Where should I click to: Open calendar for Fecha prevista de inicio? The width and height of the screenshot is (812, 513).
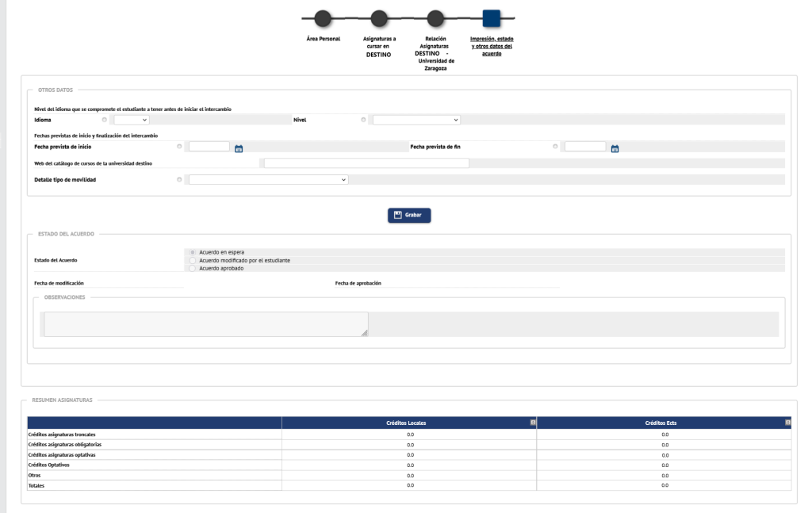pyautogui.click(x=239, y=147)
